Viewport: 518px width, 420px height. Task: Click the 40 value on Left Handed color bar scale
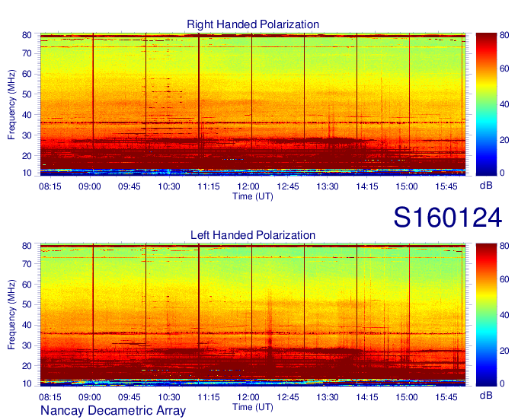(504, 315)
